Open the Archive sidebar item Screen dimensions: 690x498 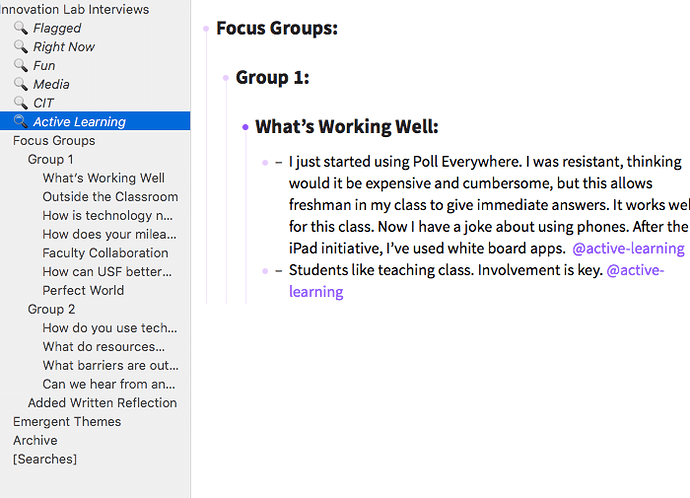(x=35, y=440)
